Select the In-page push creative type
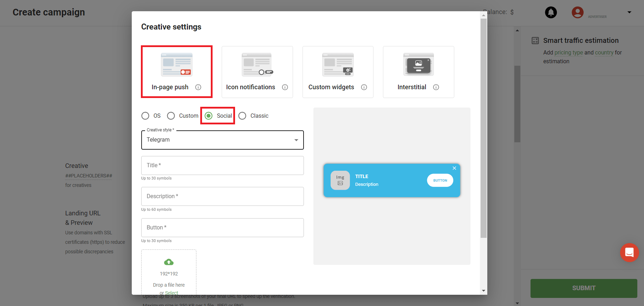Viewport: 644px width, 306px height. pyautogui.click(x=177, y=72)
